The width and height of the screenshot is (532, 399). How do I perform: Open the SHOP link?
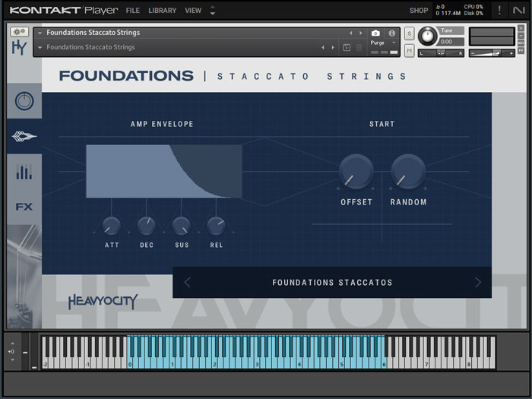(418, 11)
